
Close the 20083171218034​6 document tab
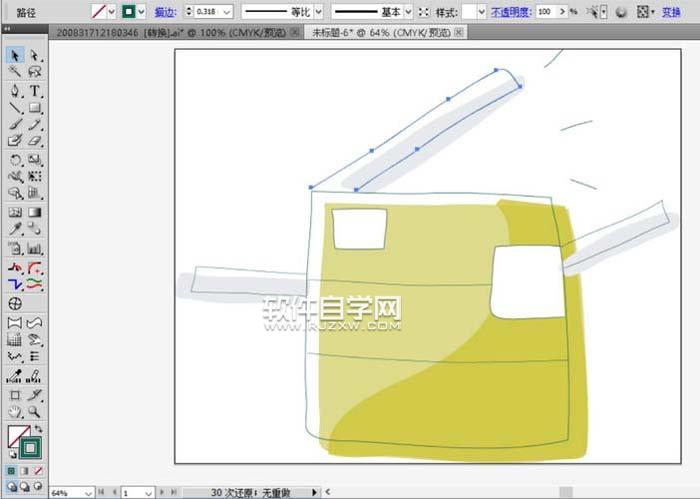[295, 32]
